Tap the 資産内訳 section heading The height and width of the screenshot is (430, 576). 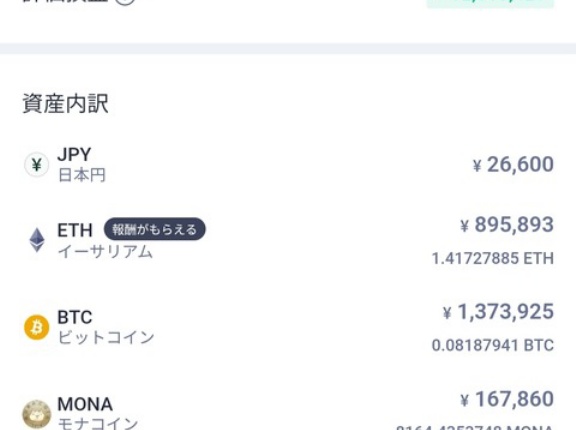click(x=65, y=104)
